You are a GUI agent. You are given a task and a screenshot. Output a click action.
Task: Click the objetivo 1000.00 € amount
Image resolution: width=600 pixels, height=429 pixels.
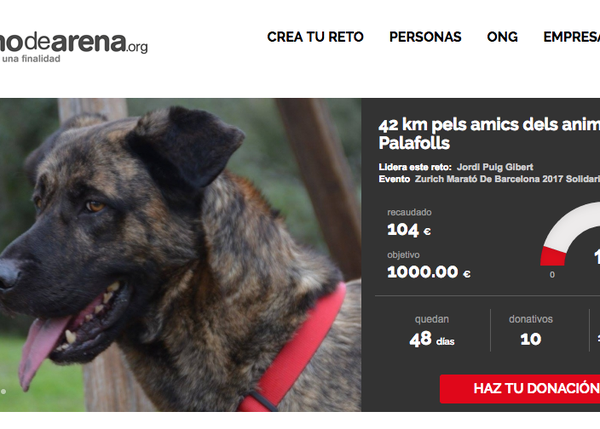[x=429, y=272]
